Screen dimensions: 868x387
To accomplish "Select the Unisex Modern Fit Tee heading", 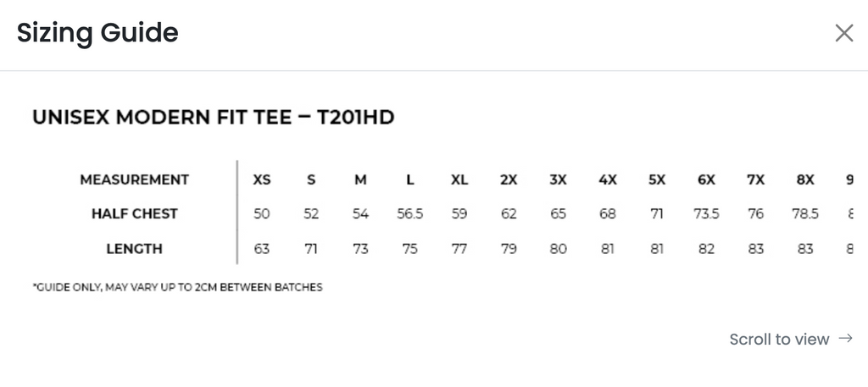I will (x=213, y=117).
